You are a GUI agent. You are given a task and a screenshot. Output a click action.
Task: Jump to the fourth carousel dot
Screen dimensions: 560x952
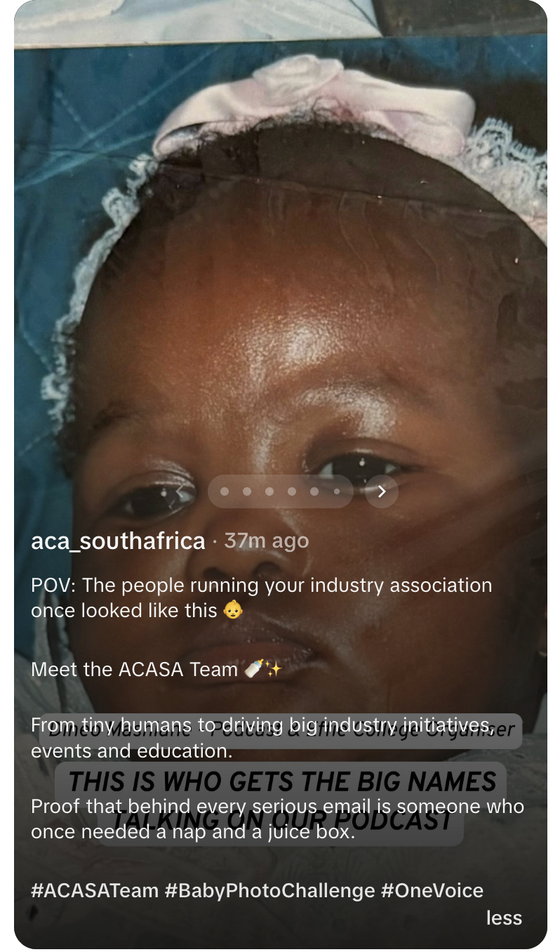coord(292,491)
